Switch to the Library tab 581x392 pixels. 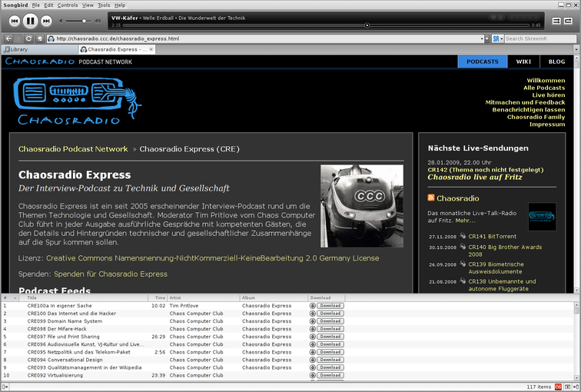(40, 49)
